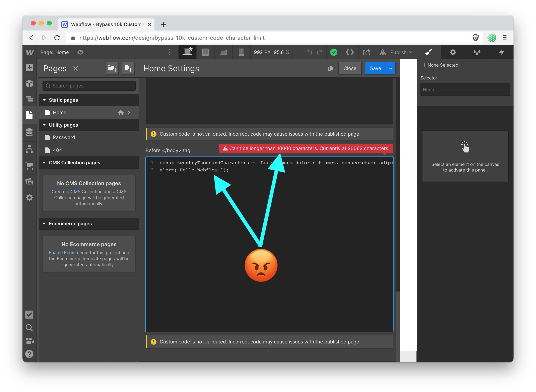The width and height of the screenshot is (536, 392).
Task: Open the canvas options three-dot menu
Action: coord(169,52)
